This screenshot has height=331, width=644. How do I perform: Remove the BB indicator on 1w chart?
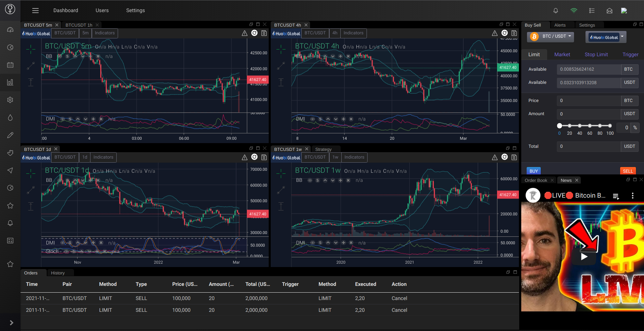348,180
